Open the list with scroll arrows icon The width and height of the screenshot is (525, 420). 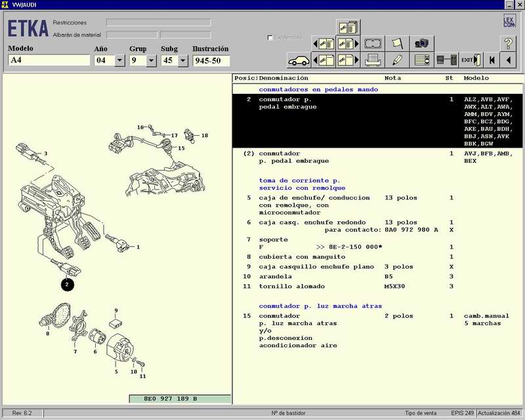421,60
